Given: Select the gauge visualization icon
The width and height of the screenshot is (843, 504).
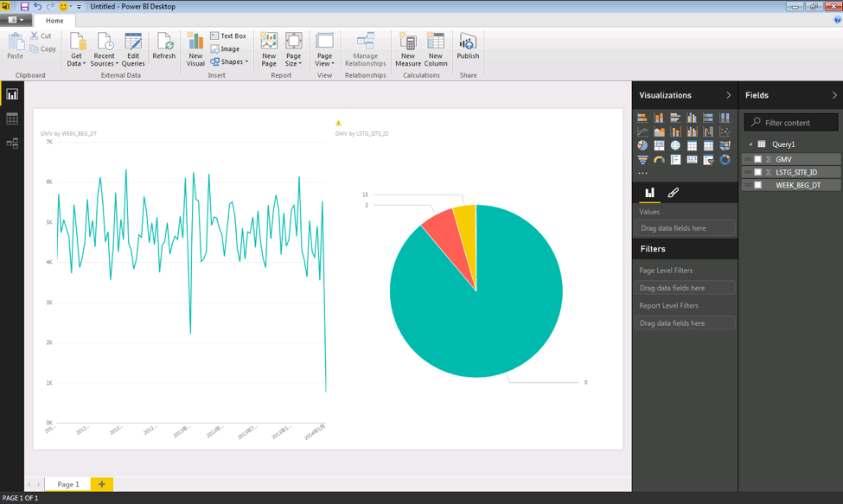Looking at the screenshot, I should (x=659, y=160).
